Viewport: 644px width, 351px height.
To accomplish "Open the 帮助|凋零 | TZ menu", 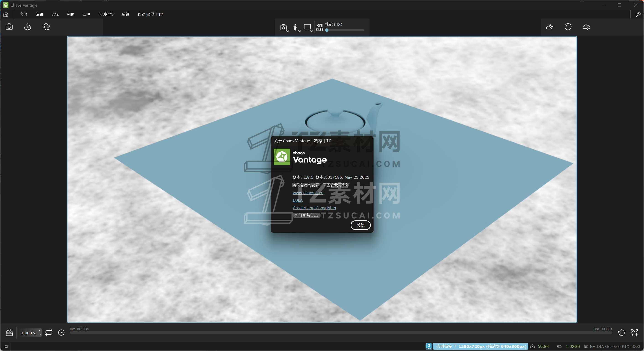I will [150, 15].
